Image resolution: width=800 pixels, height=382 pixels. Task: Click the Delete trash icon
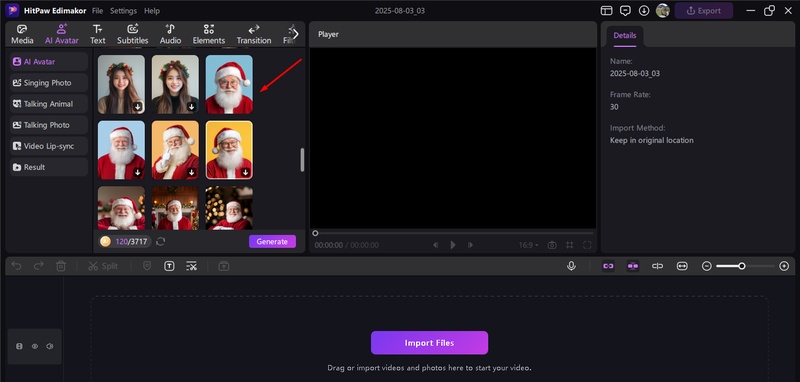61,266
